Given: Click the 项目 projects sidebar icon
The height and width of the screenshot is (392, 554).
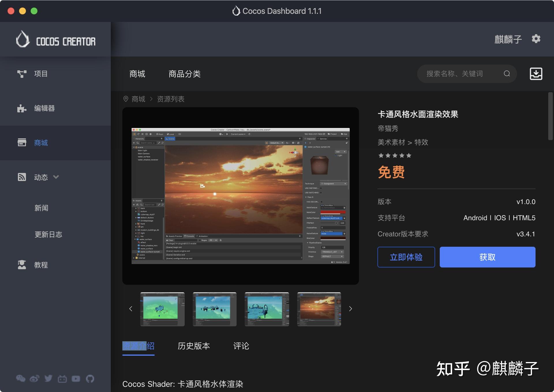Looking at the screenshot, I should [22, 74].
